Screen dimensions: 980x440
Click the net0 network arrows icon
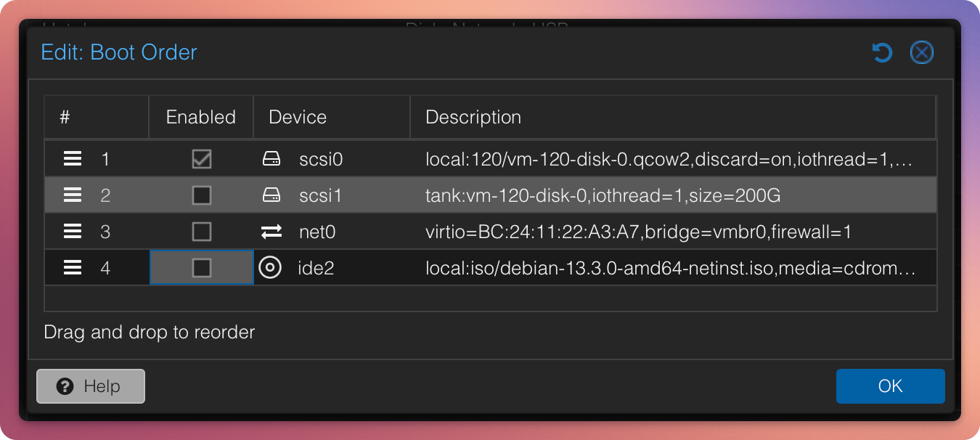click(x=271, y=232)
